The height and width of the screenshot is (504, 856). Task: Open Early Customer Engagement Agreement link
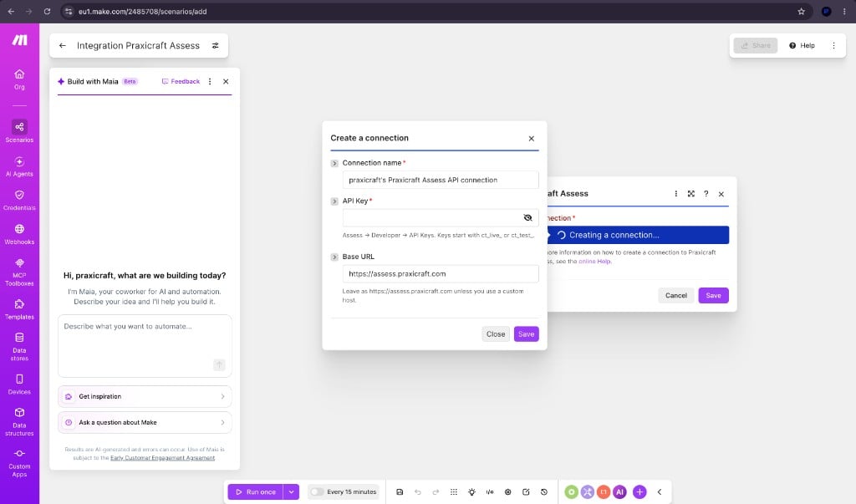click(x=163, y=458)
